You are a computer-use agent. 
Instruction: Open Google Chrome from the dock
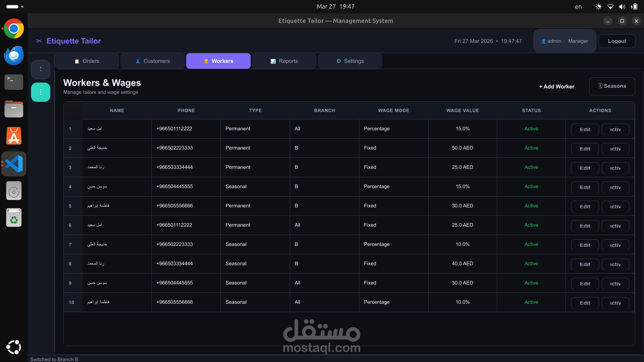(14, 28)
